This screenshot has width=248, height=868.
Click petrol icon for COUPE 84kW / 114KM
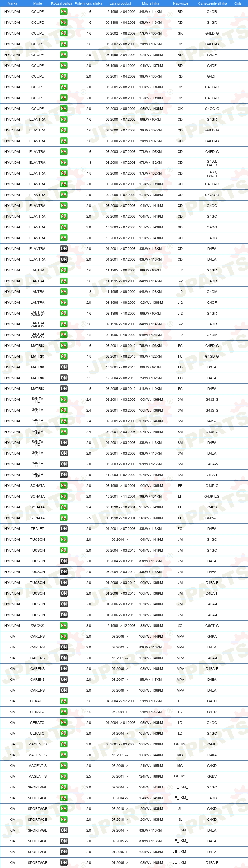[63, 12]
